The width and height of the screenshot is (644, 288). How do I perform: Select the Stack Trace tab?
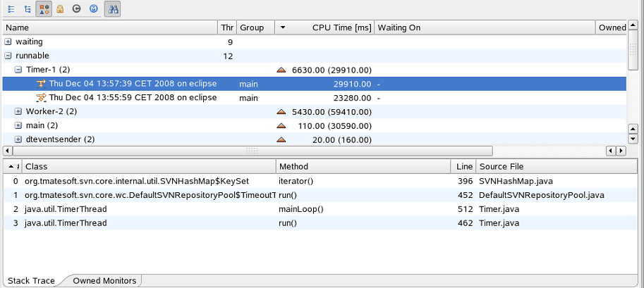31,281
